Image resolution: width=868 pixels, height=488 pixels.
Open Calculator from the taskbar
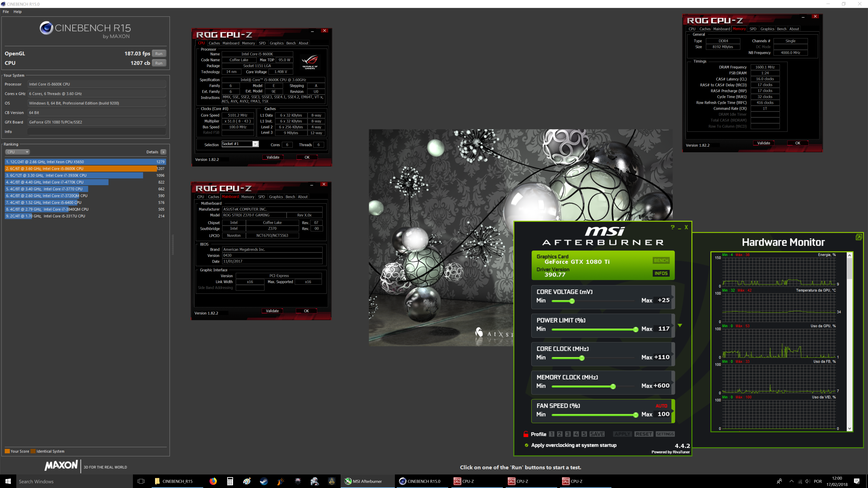pos(230,481)
